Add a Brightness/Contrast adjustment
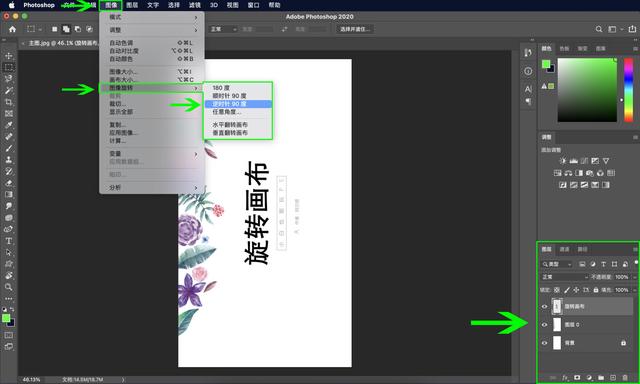Viewport: 640px width, 384px height. point(563,161)
